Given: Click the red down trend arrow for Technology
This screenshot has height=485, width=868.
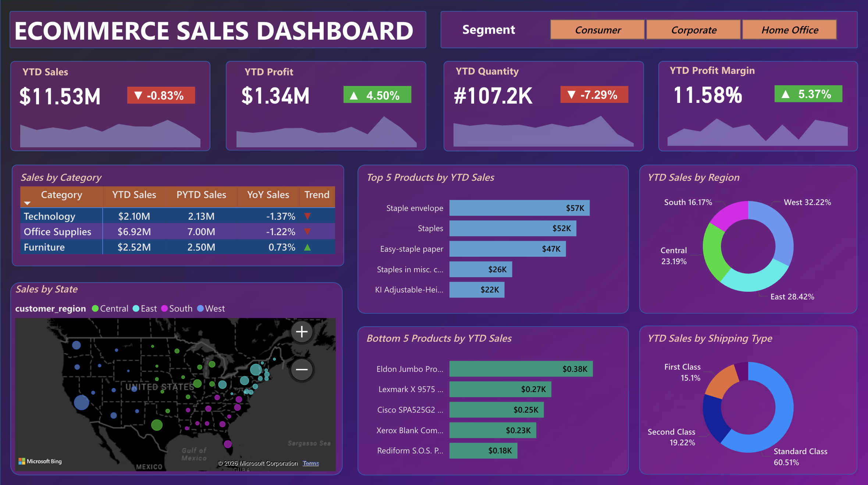Looking at the screenshot, I should (x=307, y=216).
